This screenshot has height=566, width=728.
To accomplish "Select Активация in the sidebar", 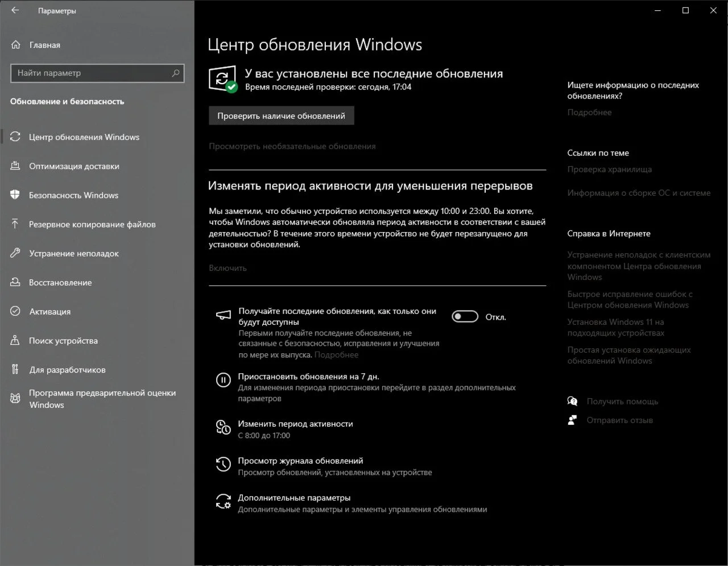I will pyautogui.click(x=50, y=311).
